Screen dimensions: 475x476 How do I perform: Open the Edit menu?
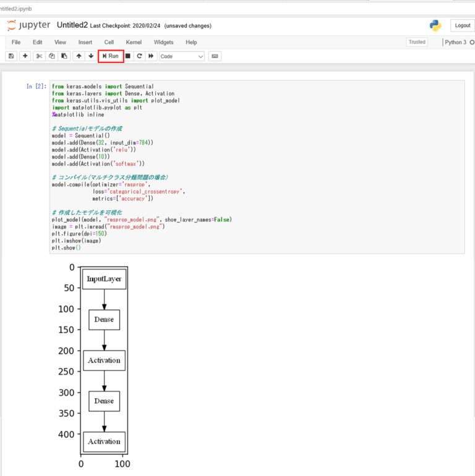click(x=37, y=42)
